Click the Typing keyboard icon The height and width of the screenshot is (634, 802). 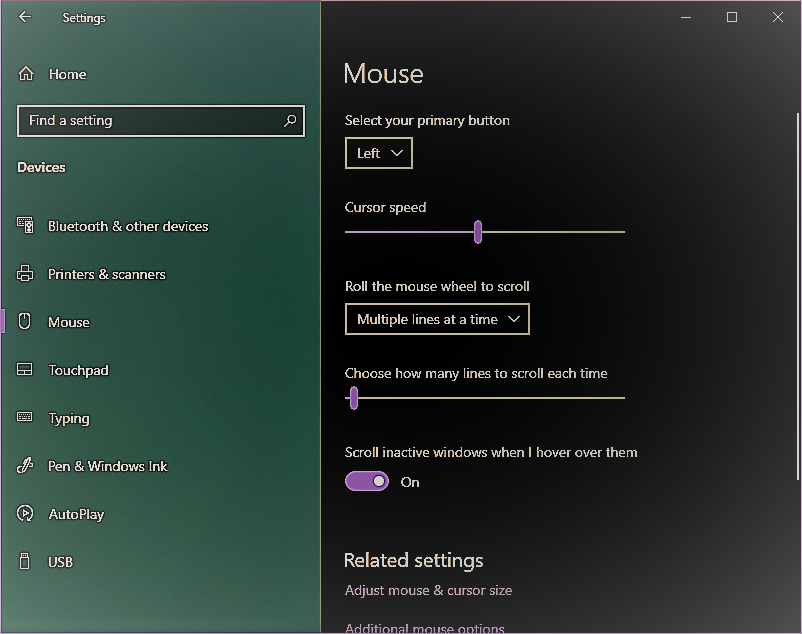(x=25, y=417)
